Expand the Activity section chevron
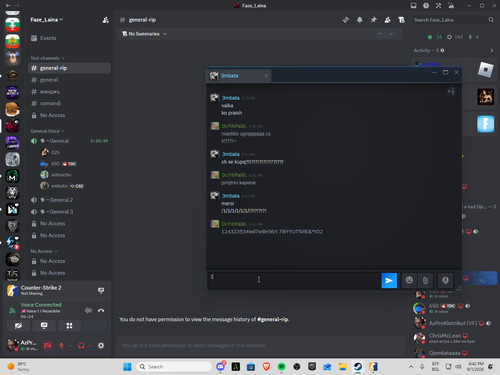The width and height of the screenshot is (500, 375). tap(492, 50)
